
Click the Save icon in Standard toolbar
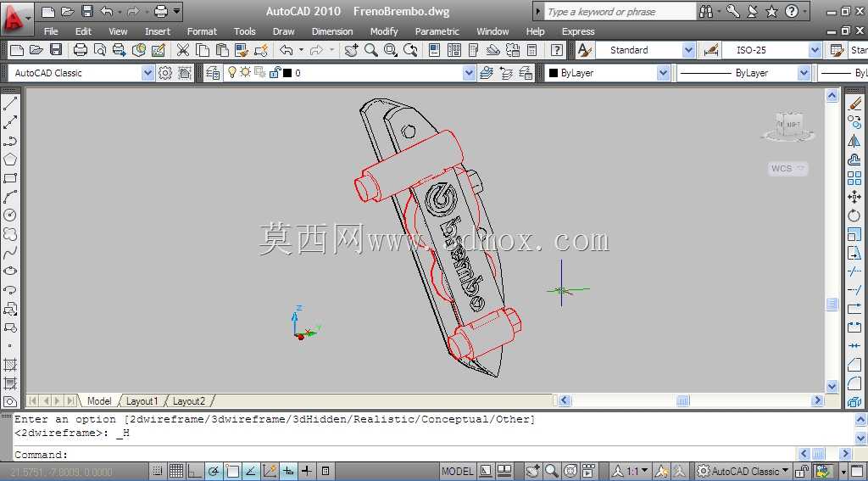coord(55,50)
